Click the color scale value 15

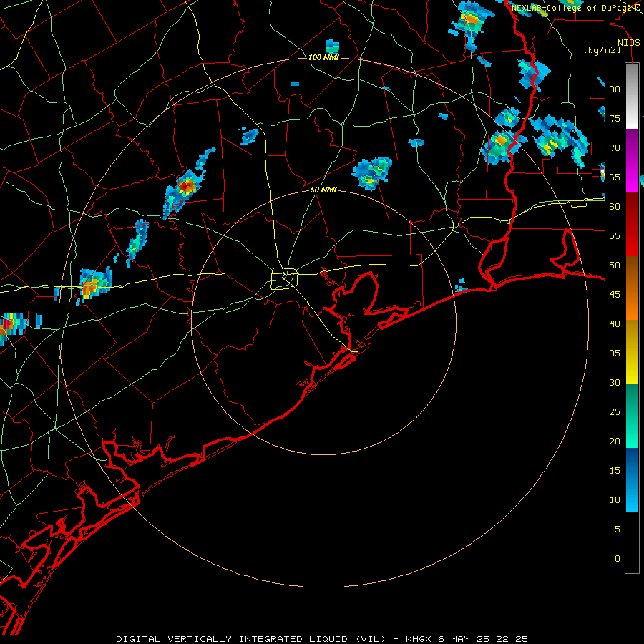(x=615, y=470)
